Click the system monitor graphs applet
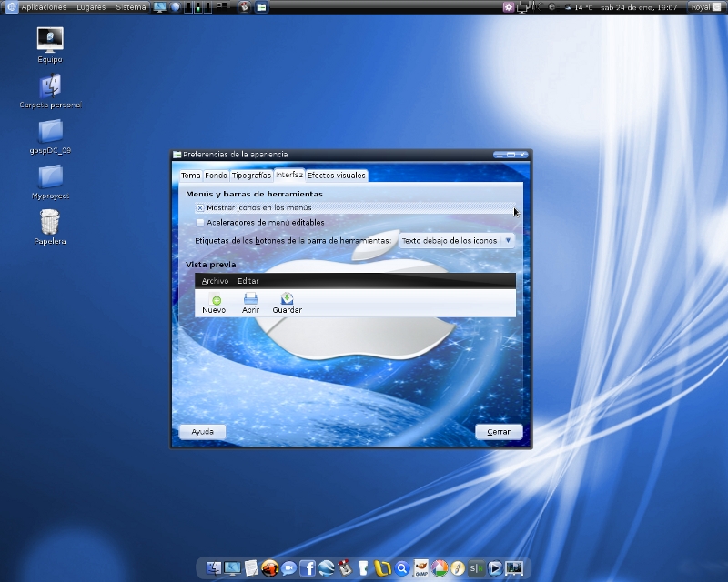 pos(198,7)
